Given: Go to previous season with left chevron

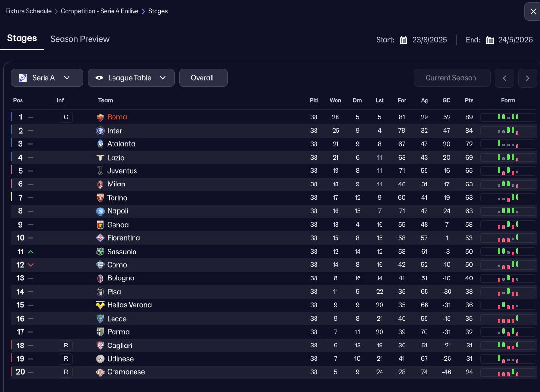Looking at the screenshot, I should click(504, 78).
